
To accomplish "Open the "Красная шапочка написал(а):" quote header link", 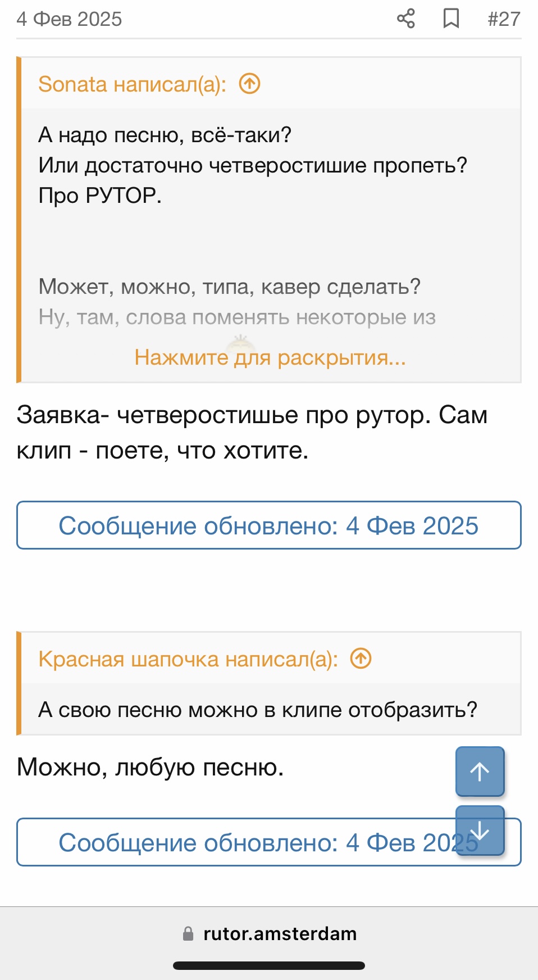I will (188, 659).
